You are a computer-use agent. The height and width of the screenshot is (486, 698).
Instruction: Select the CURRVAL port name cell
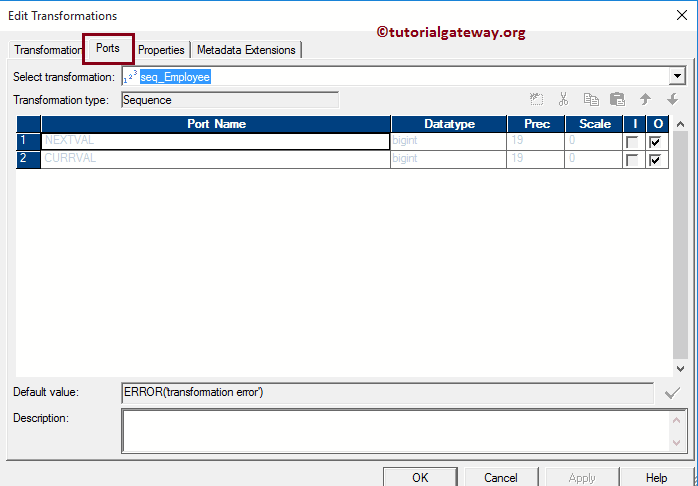[216, 159]
